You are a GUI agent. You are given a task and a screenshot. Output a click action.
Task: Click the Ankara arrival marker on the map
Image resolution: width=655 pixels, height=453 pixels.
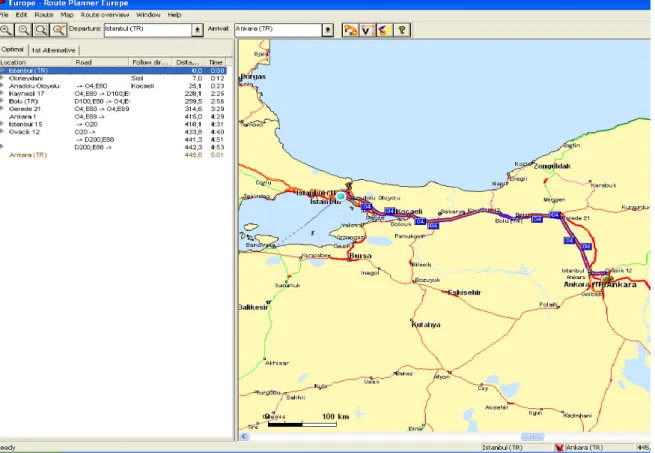[607, 279]
